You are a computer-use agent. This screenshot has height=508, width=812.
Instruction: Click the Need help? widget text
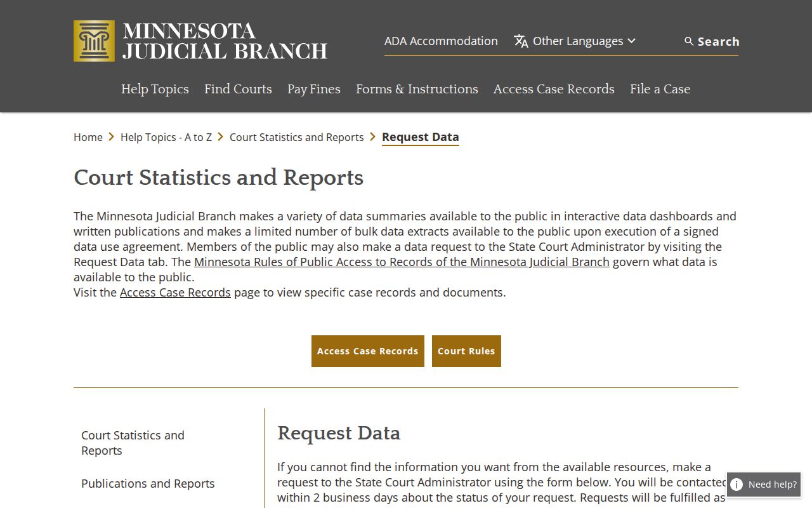772,485
